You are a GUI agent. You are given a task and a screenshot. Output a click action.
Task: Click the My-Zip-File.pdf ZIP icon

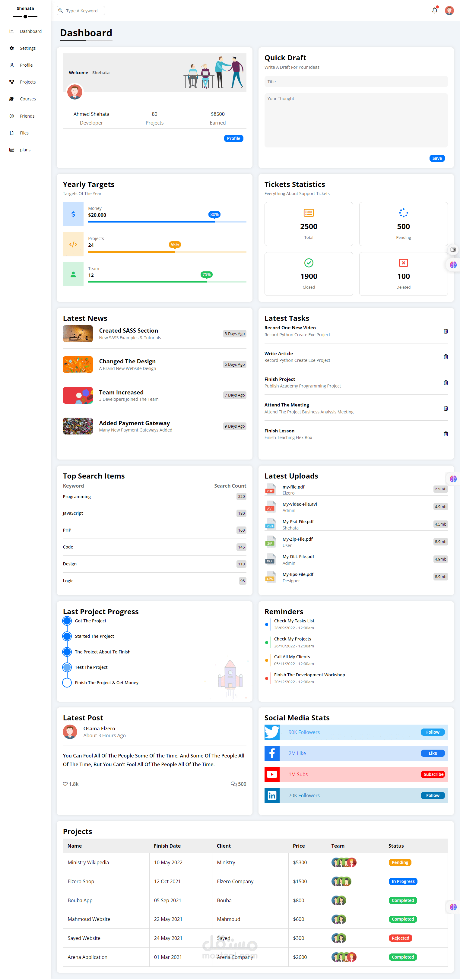click(x=270, y=542)
